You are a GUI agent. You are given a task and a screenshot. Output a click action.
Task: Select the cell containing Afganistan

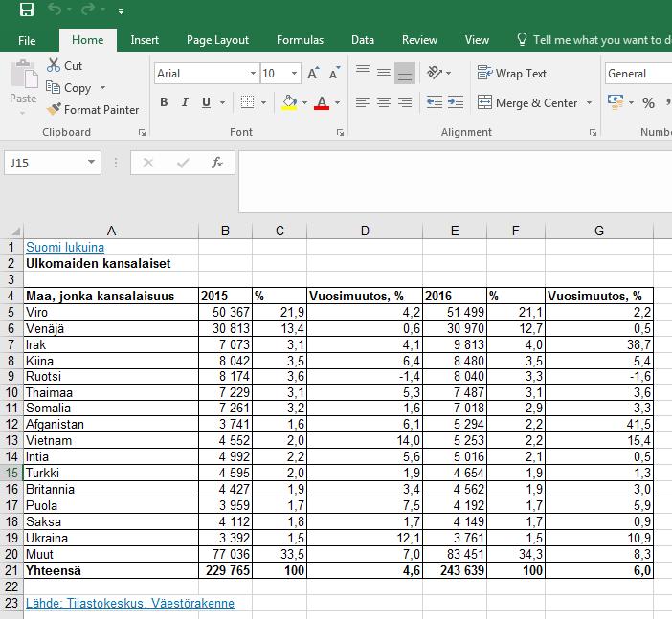click(x=111, y=424)
